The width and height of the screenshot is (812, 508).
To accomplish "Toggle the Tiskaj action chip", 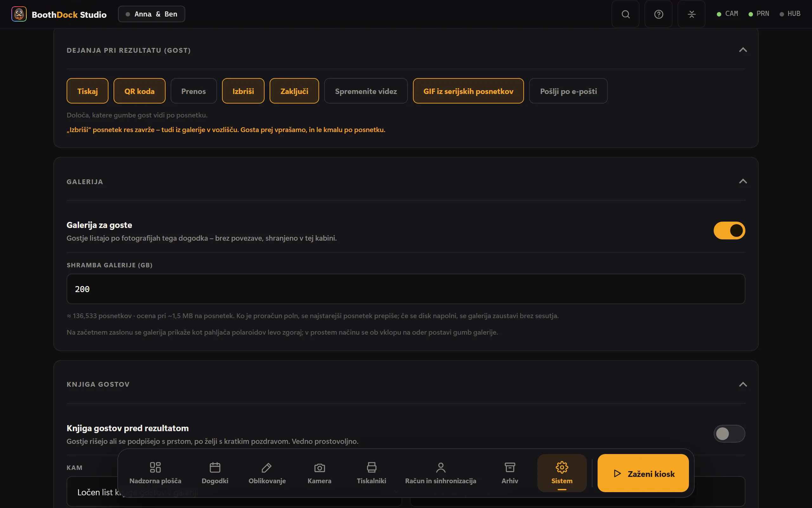I will pyautogui.click(x=88, y=91).
